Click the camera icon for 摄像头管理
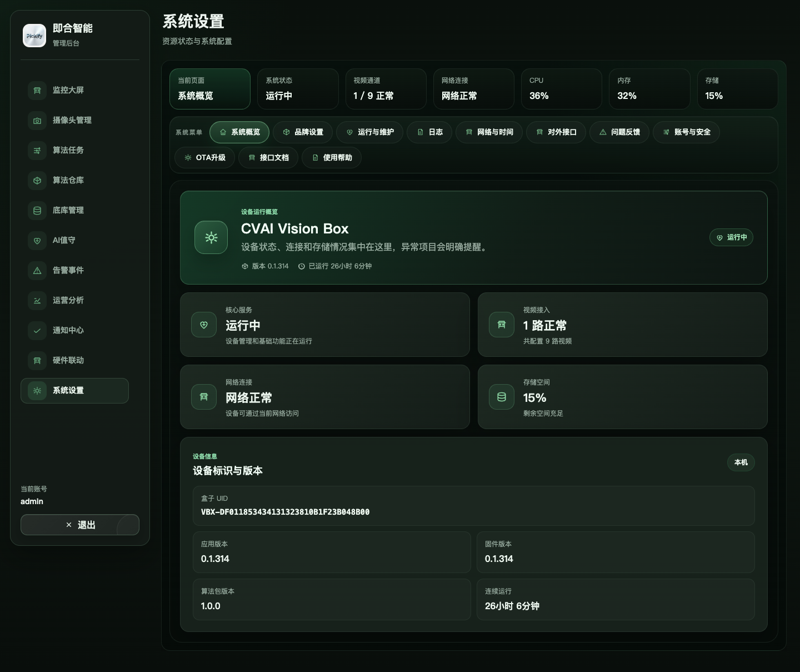800x672 pixels. 37,120
